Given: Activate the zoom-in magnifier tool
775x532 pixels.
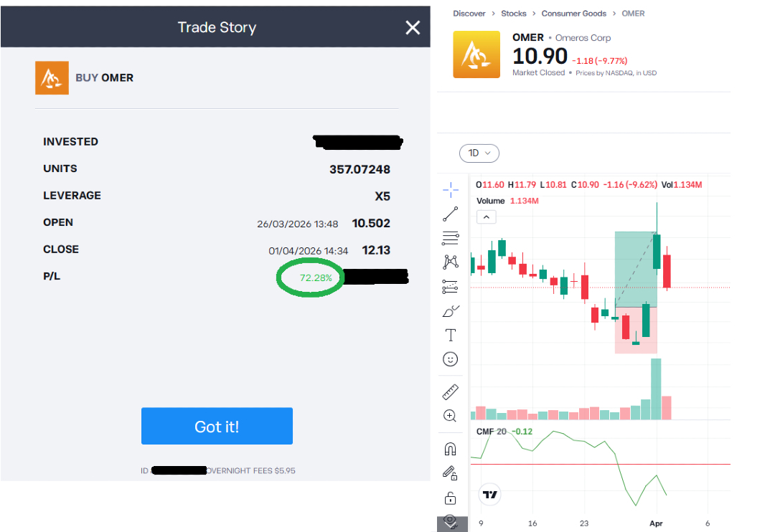Looking at the screenshot, I should point(451,415).
